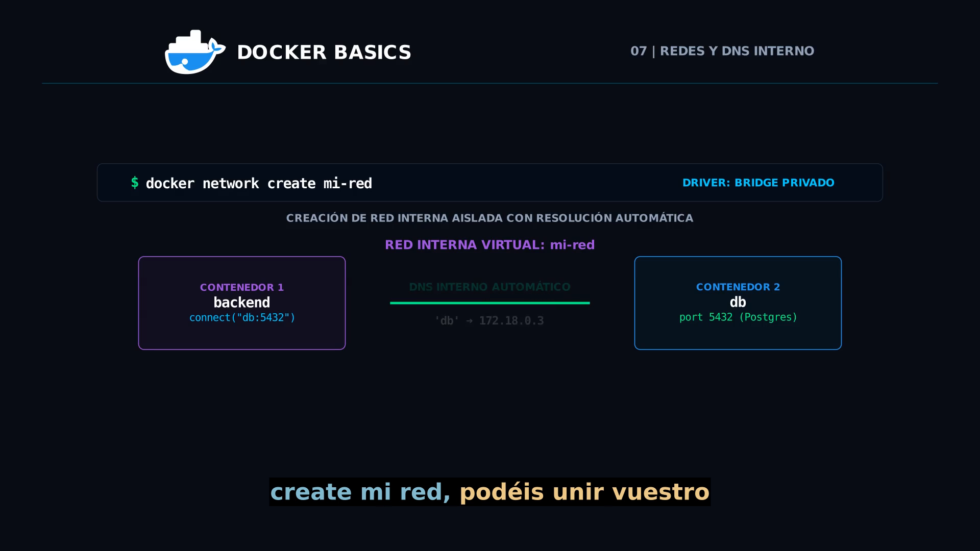Click the 'db' → 172.18.0.3 mapping text
Viewport: 980px width, 551px height.
click(x=489, y=321)
